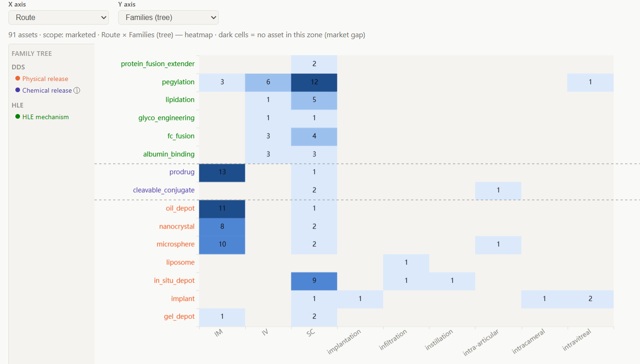Click the cleavable_conjugate intra-articular cell showing 1
The image size is (640, 364).
tap(498, 191)
